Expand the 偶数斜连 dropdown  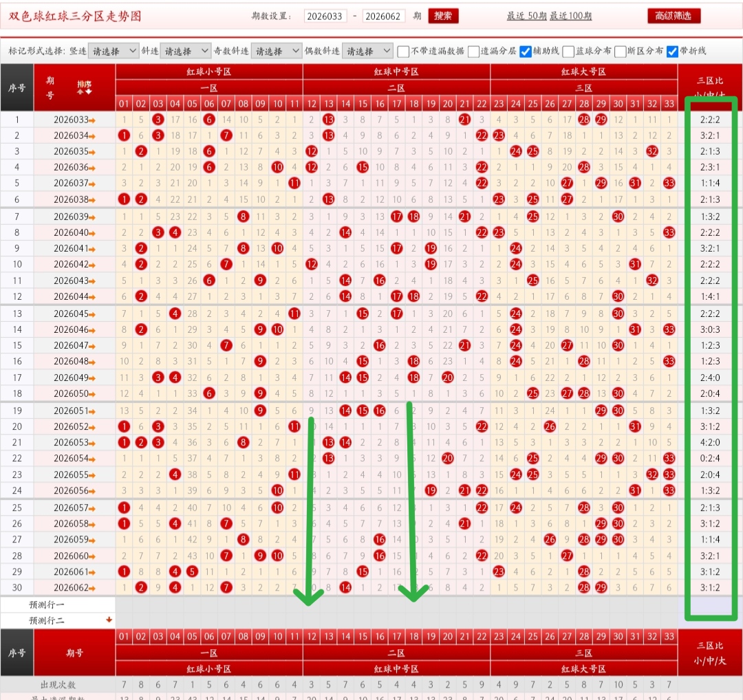pyautogui.click(x=367, y=51)
